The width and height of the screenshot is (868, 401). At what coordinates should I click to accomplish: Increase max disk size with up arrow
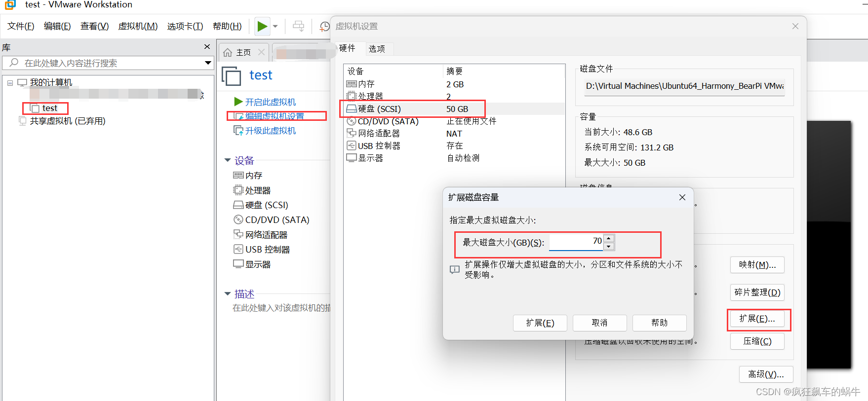(x=609, y=238)
